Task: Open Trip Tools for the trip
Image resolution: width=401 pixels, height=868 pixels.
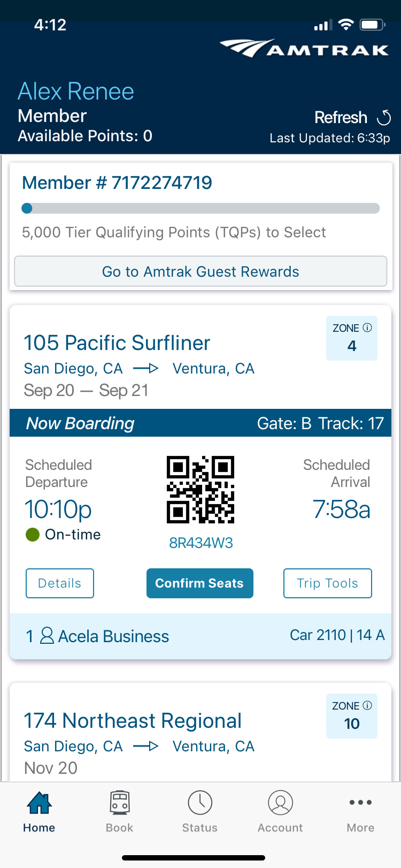Action: (x=327, y=583)
